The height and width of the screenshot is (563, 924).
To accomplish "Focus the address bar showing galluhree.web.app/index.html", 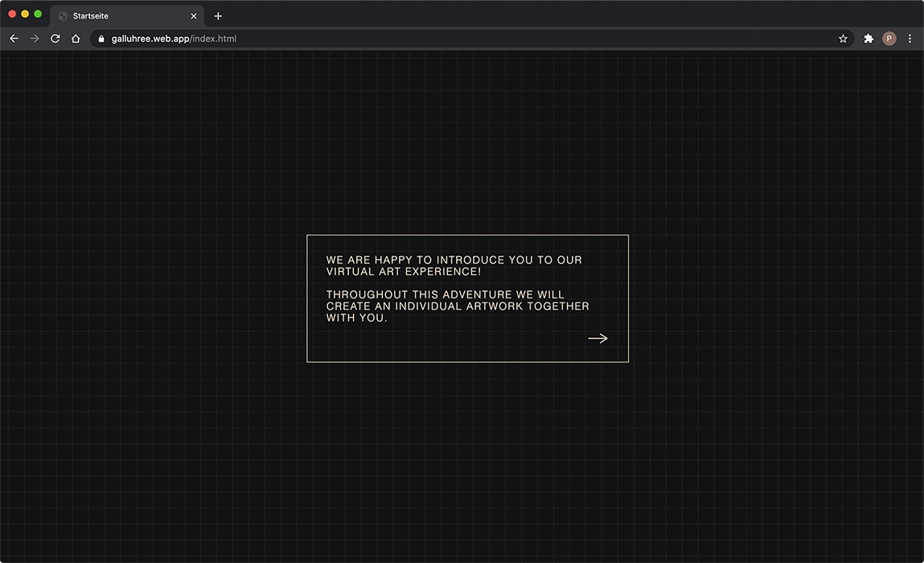I will click(x=471, y=39).
